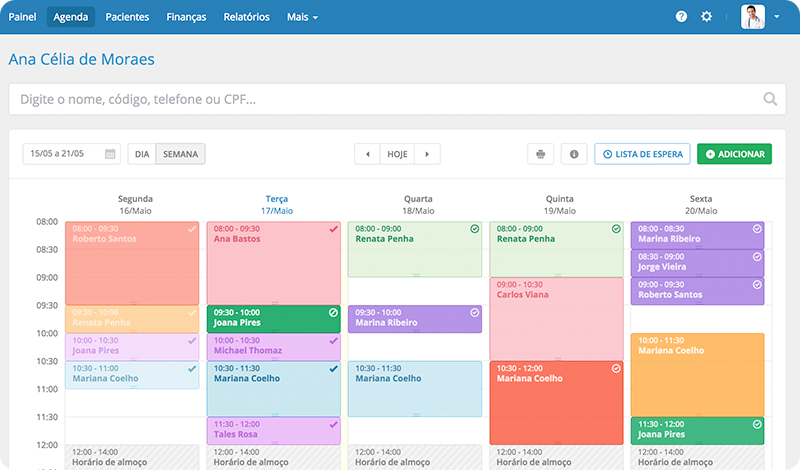
Task: Go to next week arrow
Action: click(427, 154)
